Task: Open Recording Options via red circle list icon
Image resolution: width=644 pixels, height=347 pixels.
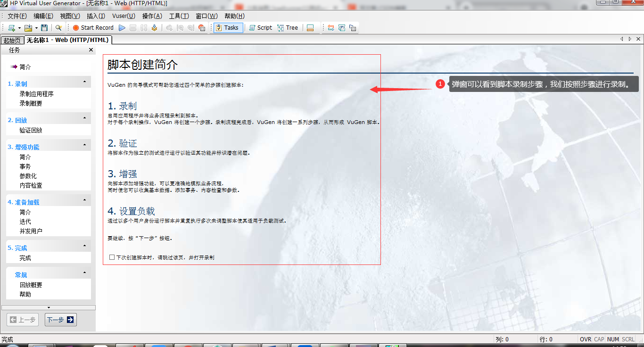Action: (x=202, y=28)
